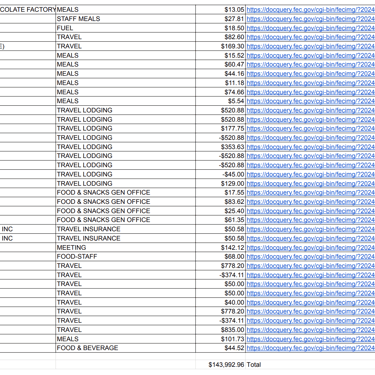The image size is (375, 375).
Task: Select the $68.00 amount cell
Action: click(x=221, y=257)
